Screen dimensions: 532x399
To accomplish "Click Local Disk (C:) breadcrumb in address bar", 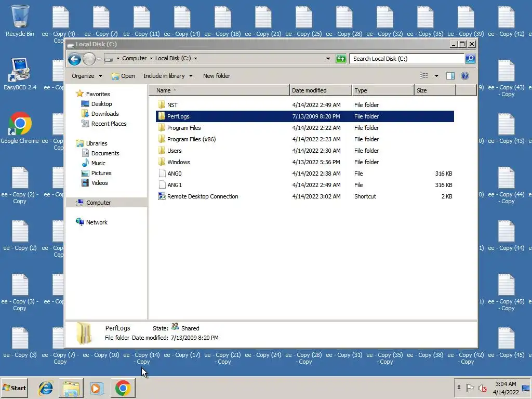I will pyautogui.click(x=173, y=58).
